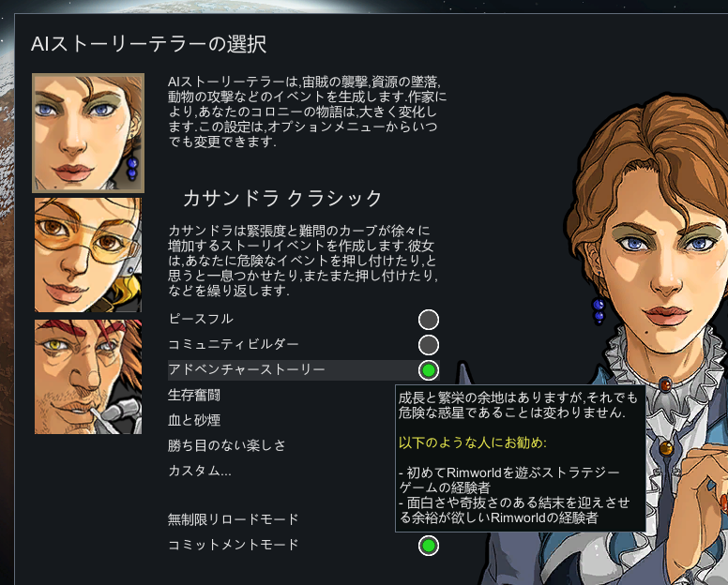This screenshot has height=585, width=728.
Task: Click the ピースフル text label
Action: click(201, 319)
